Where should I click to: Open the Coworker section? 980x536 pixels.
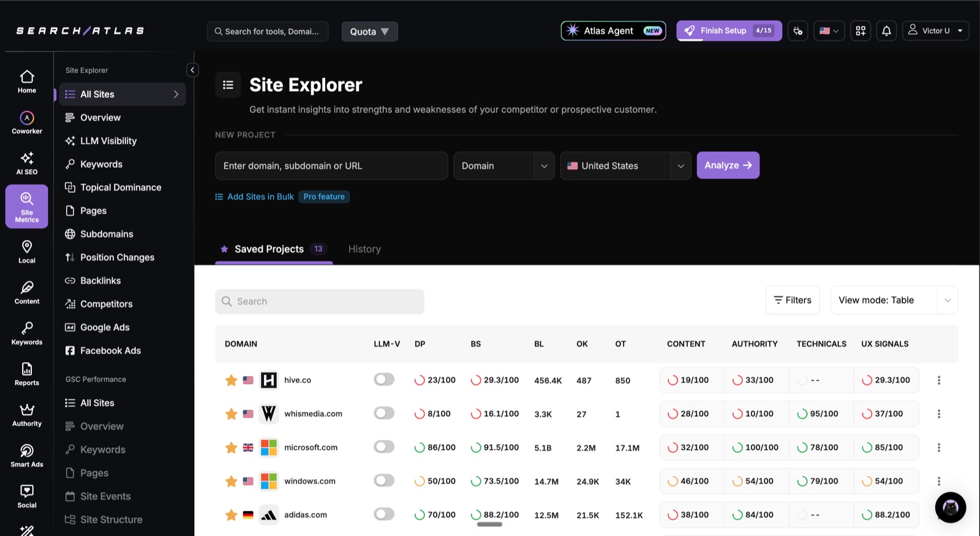click(x=27, y=123)
